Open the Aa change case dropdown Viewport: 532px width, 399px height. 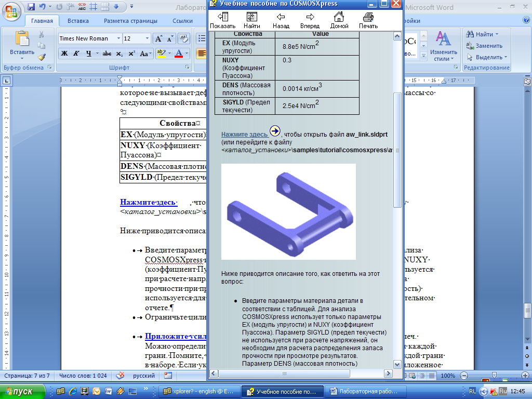pos(145,54)
